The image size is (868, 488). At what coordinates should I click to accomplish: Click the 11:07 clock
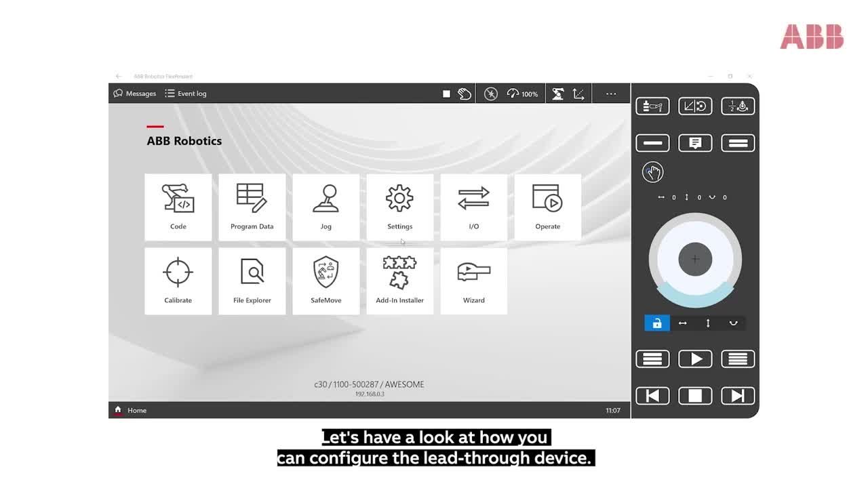(613, 410)
